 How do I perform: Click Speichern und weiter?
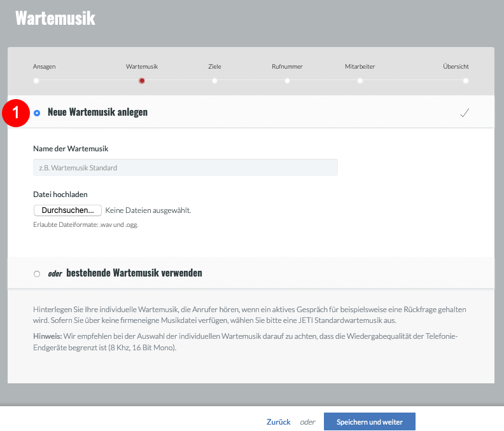tap(370, 421)
